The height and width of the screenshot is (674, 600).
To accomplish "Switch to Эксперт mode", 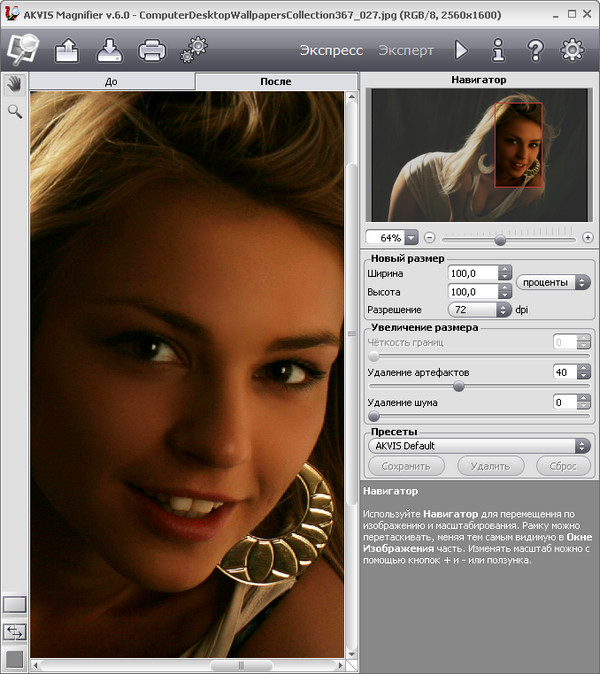I will 406,49.
